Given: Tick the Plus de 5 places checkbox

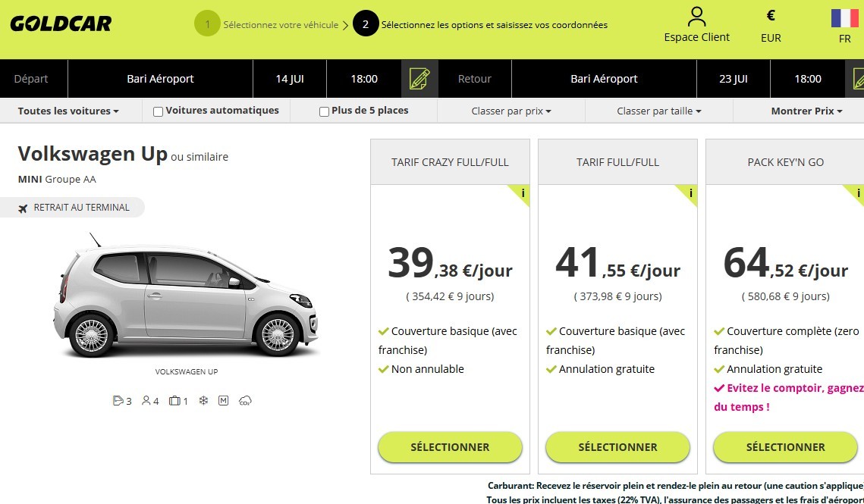Looking at the screenshot, I should [x=324, y=111].
